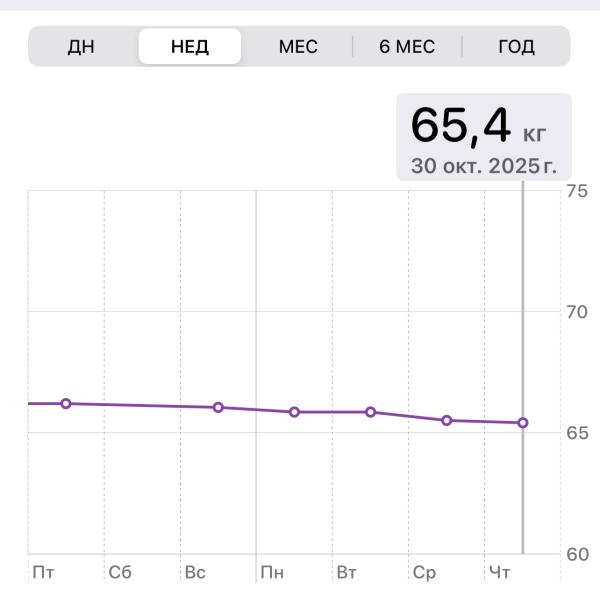Open the МЕС month view
Image resolution: width=600 pixels, height=611 pixels.
(x=298, y=47)
